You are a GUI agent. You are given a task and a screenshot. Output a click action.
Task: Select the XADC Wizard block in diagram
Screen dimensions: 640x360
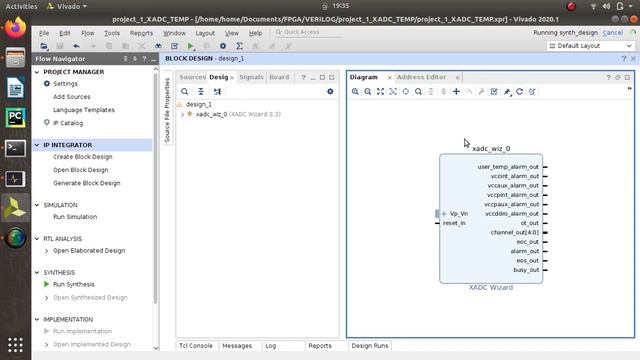[491, 218]
